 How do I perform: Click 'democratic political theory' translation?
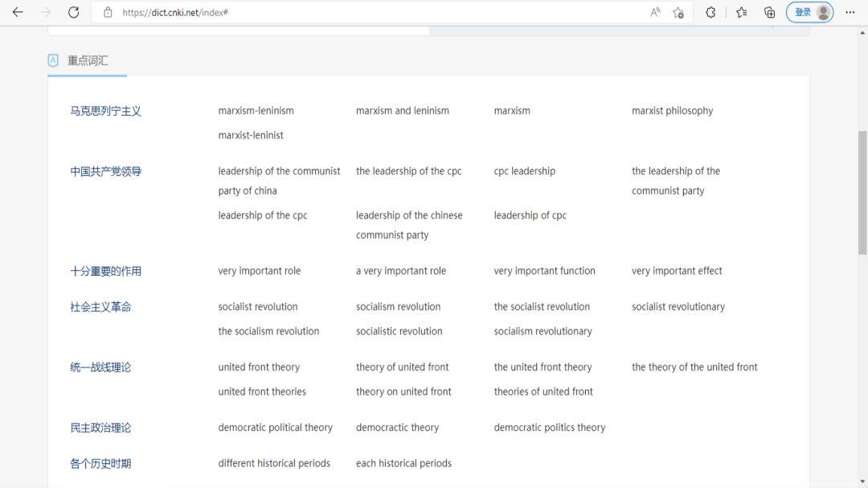(x=275, y=428)
